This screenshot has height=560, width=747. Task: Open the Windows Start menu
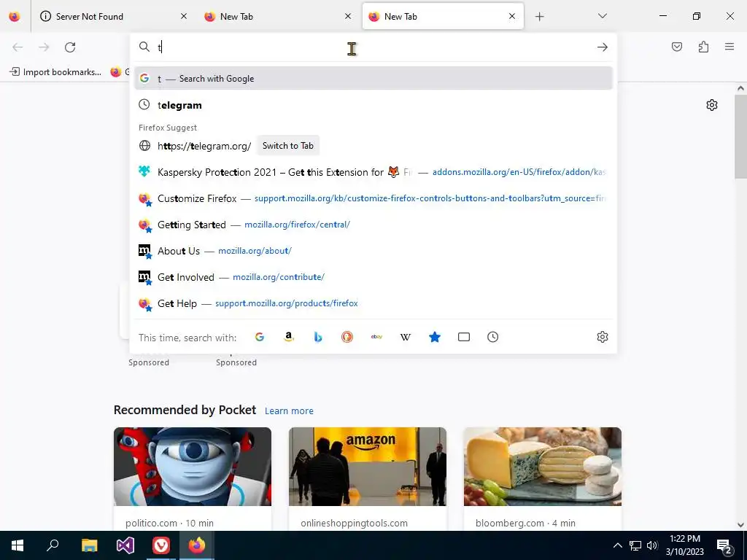click(x=18, y=545)
